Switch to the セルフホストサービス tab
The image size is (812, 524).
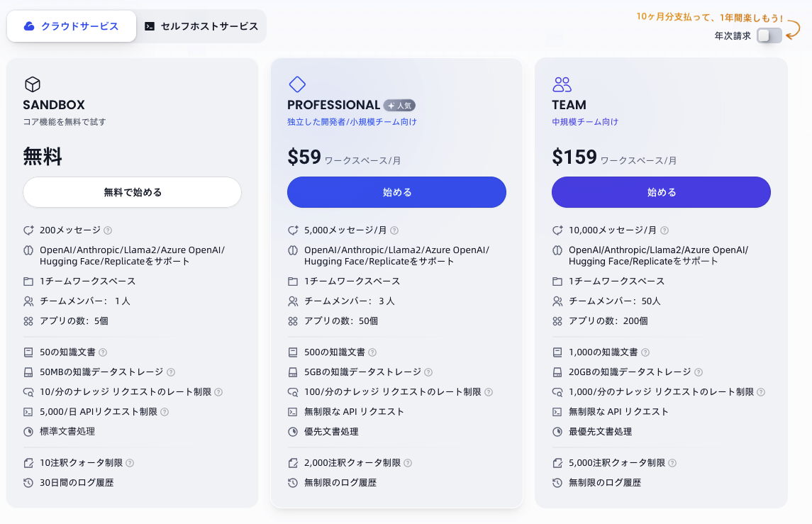coord(201,26)
